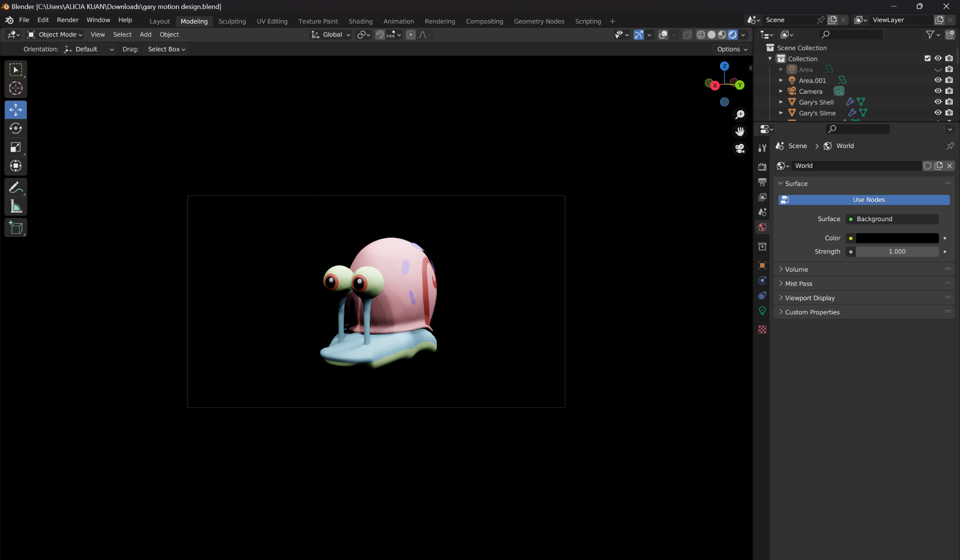The width and height of the screenshot is (960, 560).
Task: Open the Texture properties tab
Action: 762,329
